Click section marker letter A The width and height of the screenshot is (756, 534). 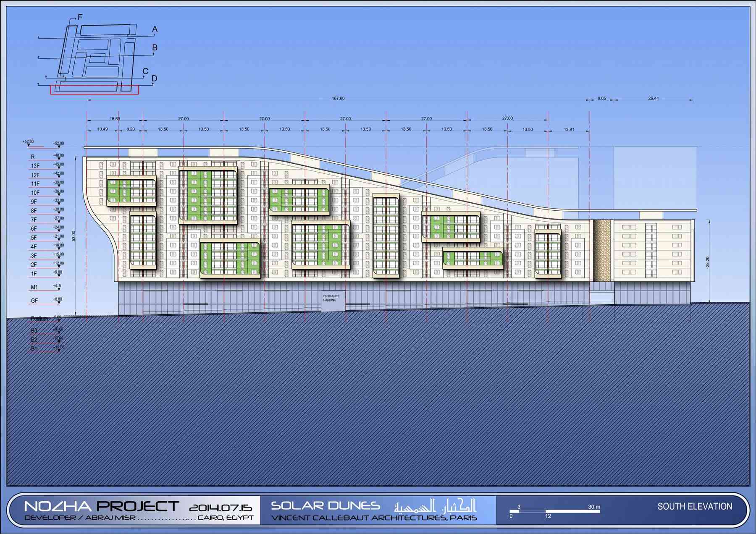(155, 29)
